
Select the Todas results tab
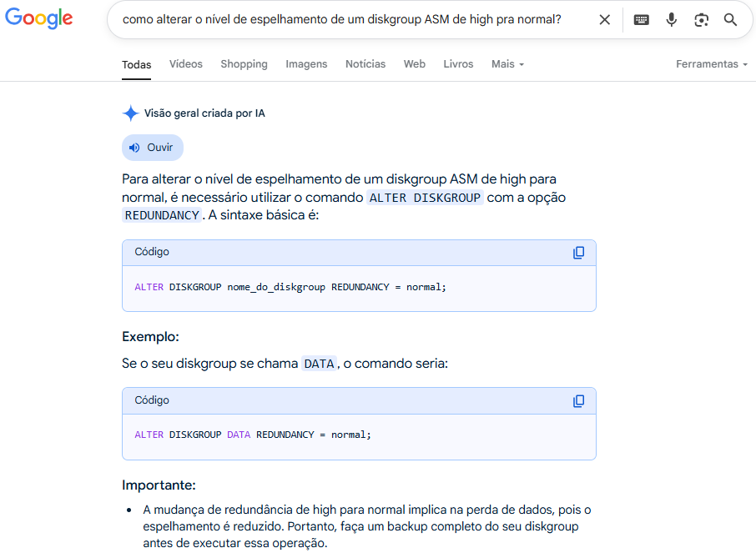pos(137,65)
